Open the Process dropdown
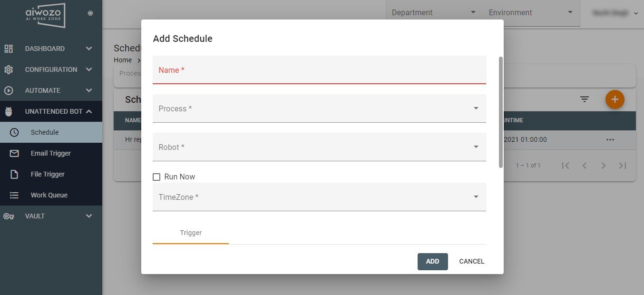This screenshot has width=644, height=295. pos(319,108)
